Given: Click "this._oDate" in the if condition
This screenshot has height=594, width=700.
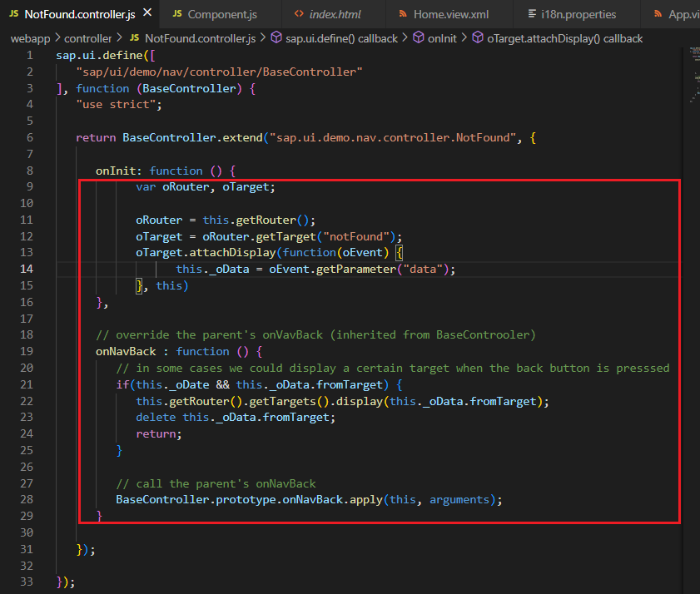Looking at the screenshot, I should click(172, 385).
